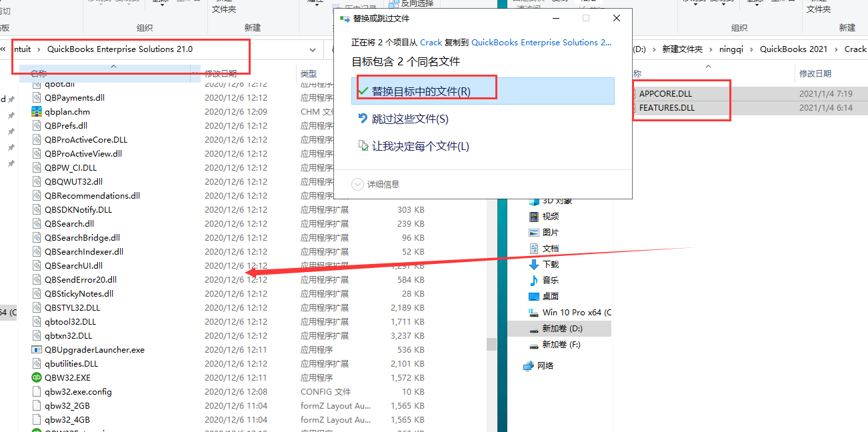
Task: Open 网络 in right window navigation pane
Action: (x=539, y=365)
